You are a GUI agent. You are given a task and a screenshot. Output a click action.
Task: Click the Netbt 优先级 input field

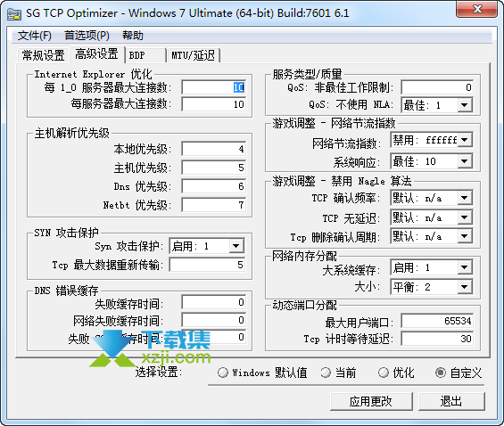point(214,205)
